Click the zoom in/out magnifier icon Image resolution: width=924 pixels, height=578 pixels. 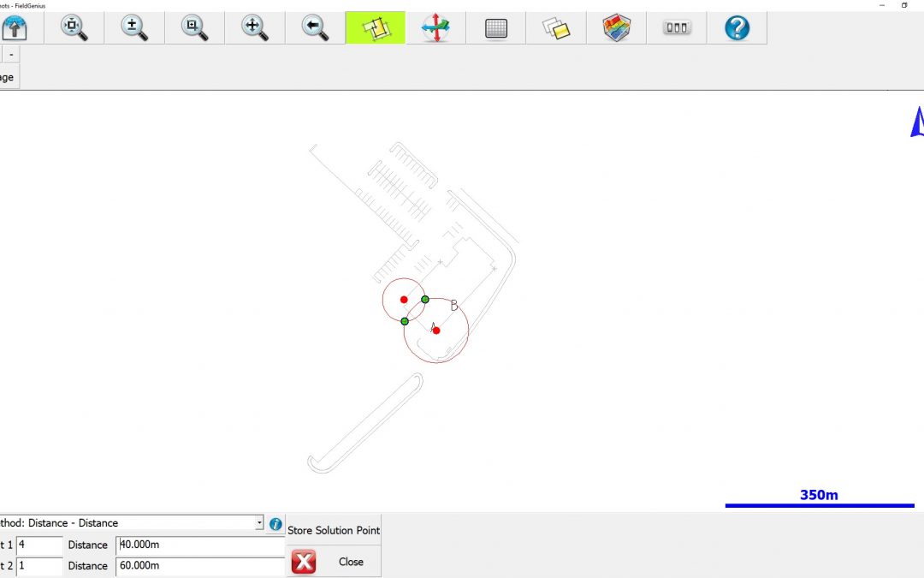[133, 27]
